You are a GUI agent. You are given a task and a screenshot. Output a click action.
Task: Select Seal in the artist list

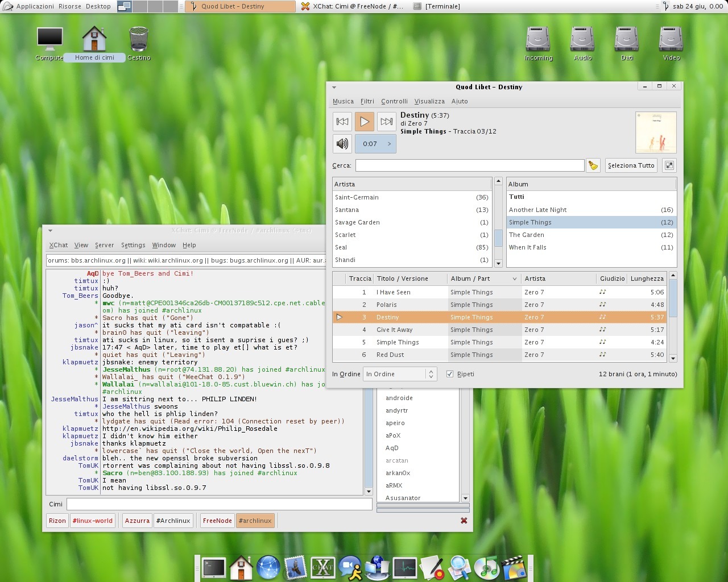tap(412, 247)
